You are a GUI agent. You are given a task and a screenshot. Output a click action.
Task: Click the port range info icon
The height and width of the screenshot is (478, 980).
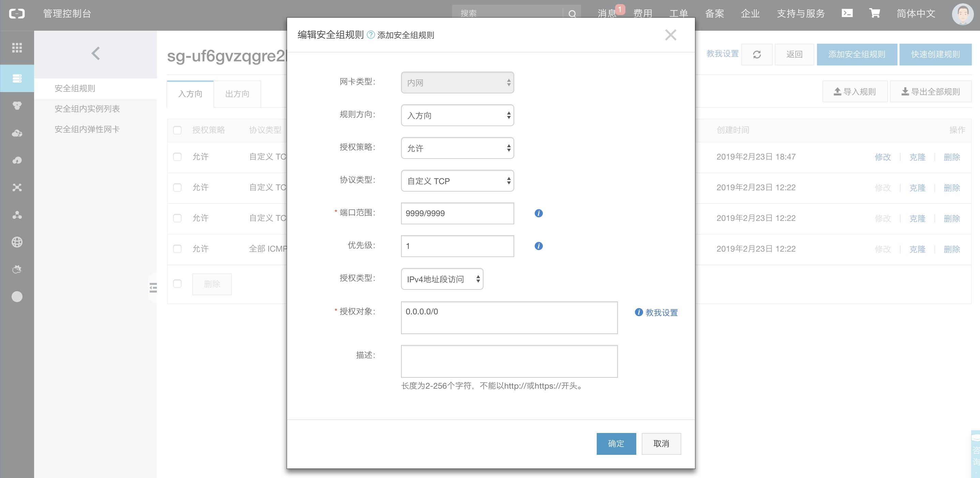538,213
